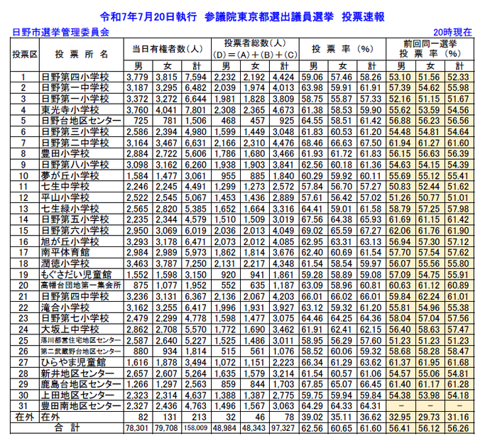Click 7,594 eligible total for district 1
490x448 pixels.
(195, 77)
